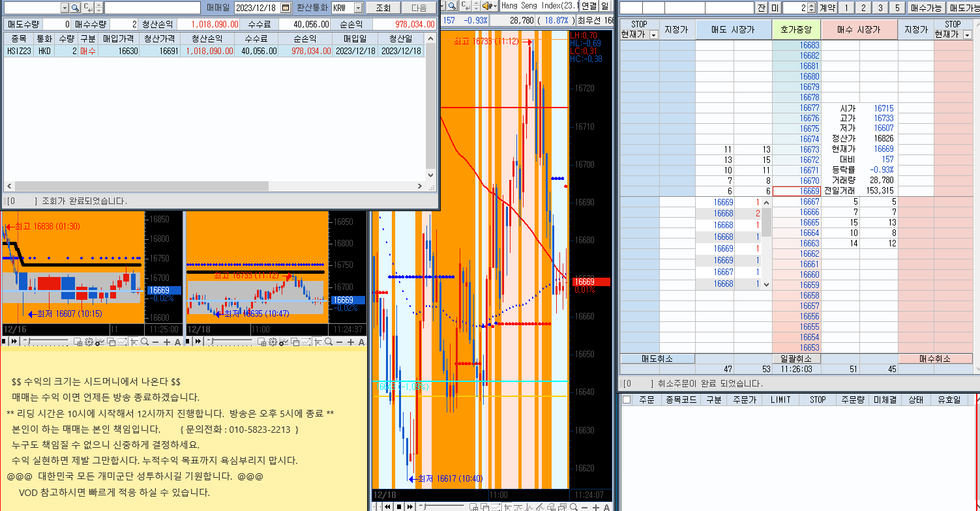Screen dimensions: 980x511
Task: Open the calendar picker beside the 매매일 date
Action: (286, 8)
